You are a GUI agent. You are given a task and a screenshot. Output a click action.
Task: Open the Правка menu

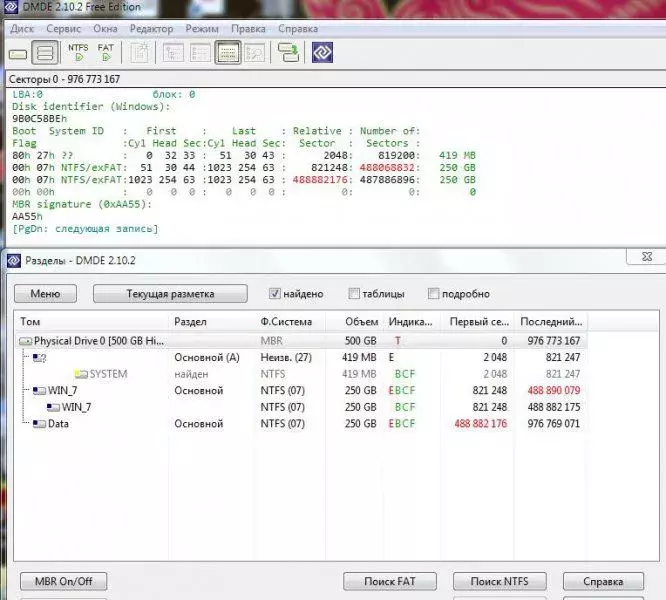pos(248,29)
